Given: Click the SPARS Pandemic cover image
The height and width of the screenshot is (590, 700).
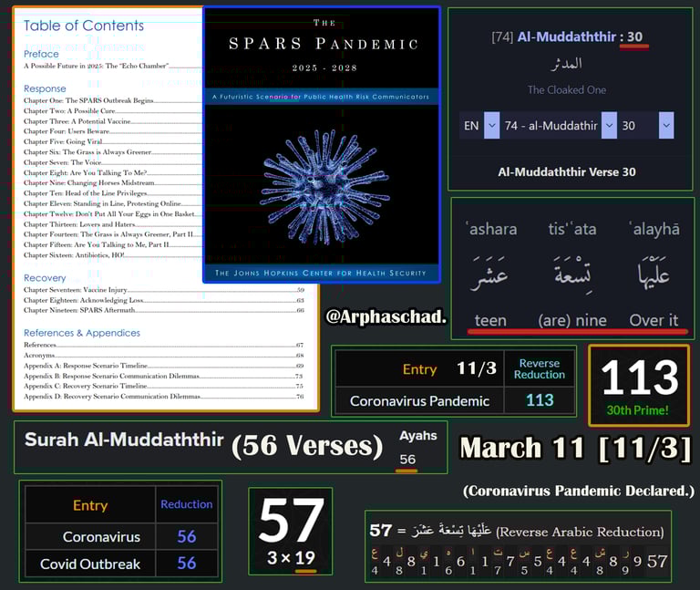Looking at the screenshot, I should [322, 144].
